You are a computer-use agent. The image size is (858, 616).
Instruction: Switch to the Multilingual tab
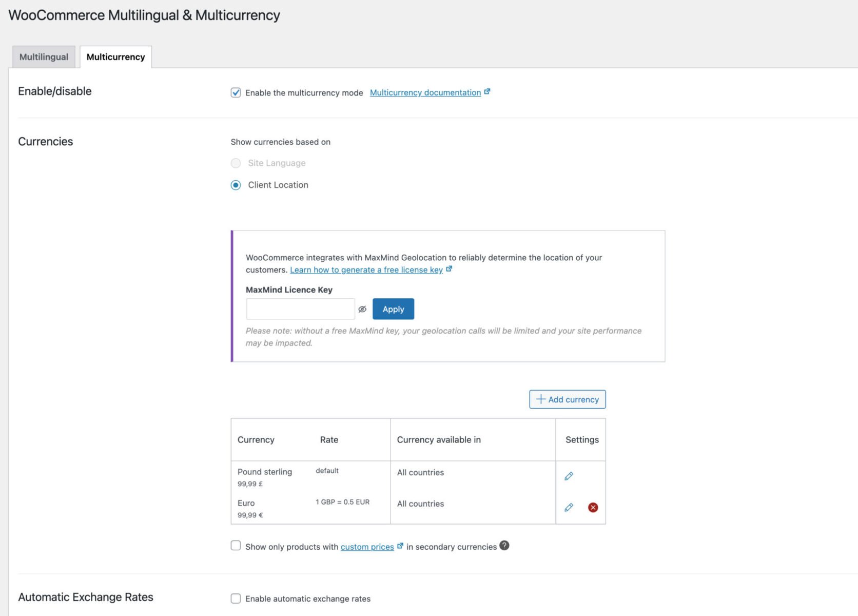[x=44, y=57]
